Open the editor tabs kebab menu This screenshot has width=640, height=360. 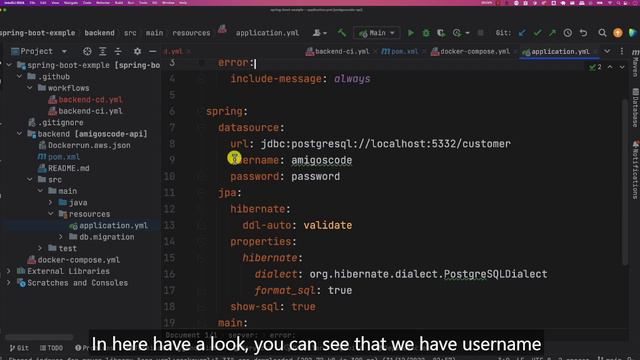(x=622, y=51)
